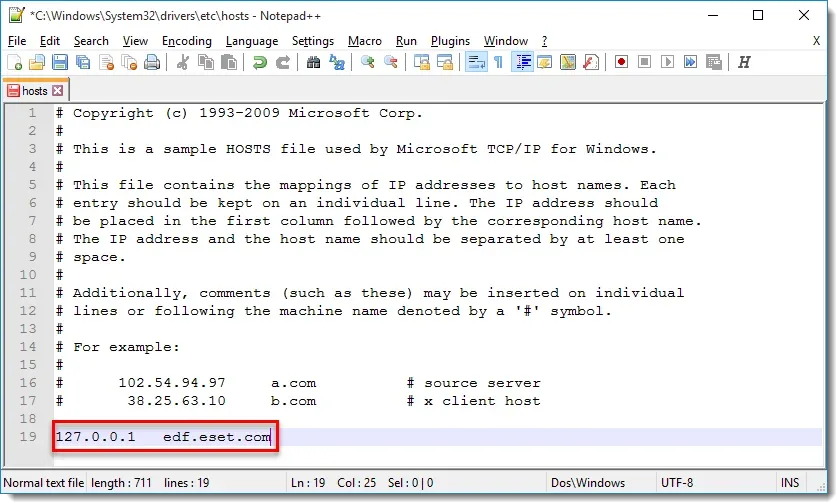Toggle word wrap
The width and height of the screenshot is (837, 503).
pos(476,62)
